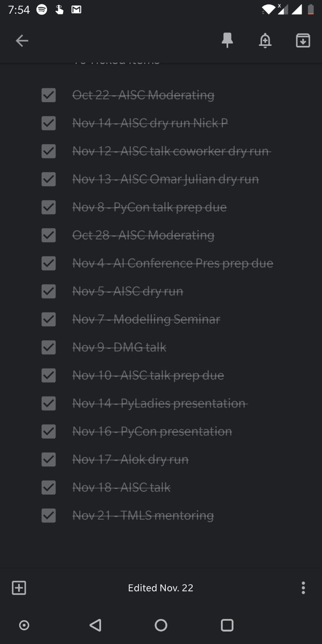322x644 pixels.
Task: Open the three-dot more options menu
Action: tap(303, 588)
